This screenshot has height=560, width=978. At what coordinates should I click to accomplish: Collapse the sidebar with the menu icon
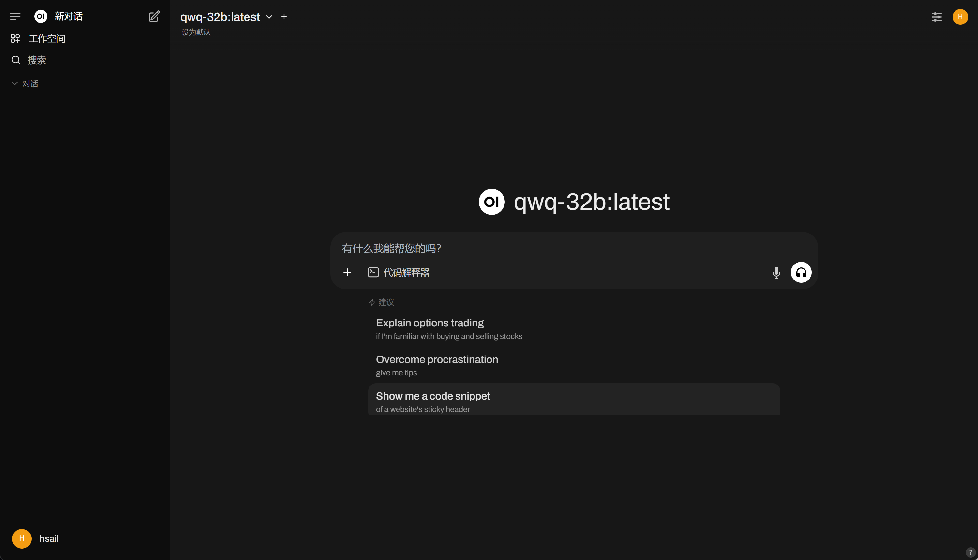[15, 16]
